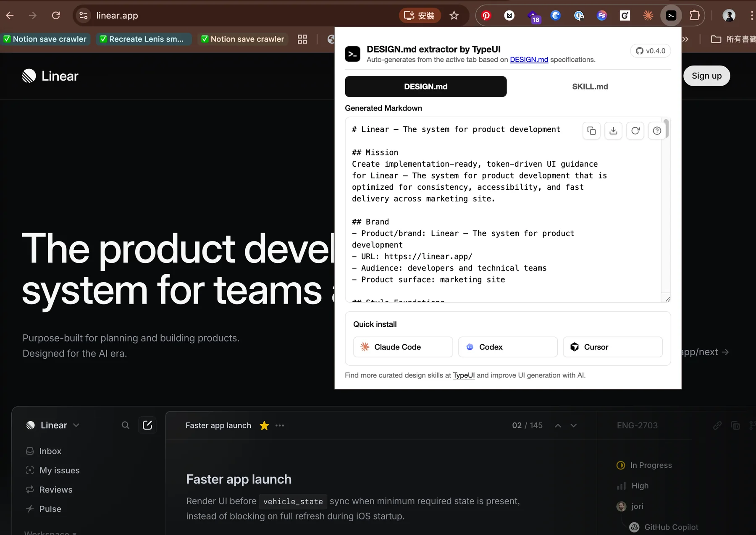Open the TypeUI link in footer
The image size is (756, 535).
pos(464,375)
